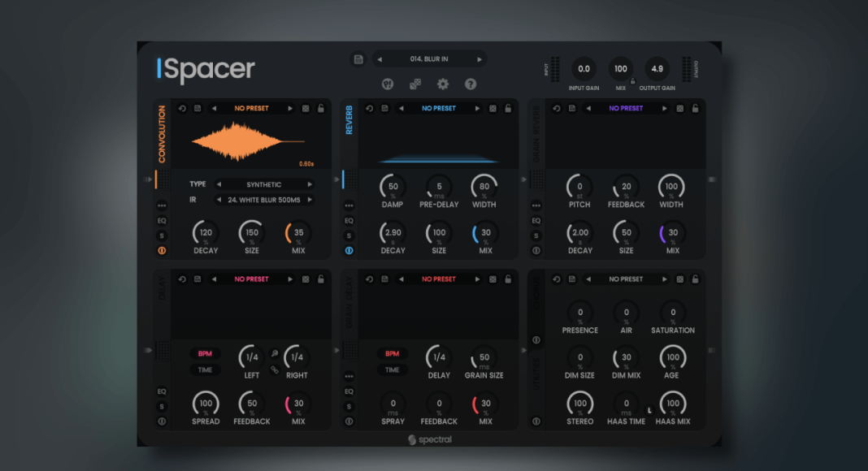Click the OUTPUT GAIN knob

click(657, 69)
